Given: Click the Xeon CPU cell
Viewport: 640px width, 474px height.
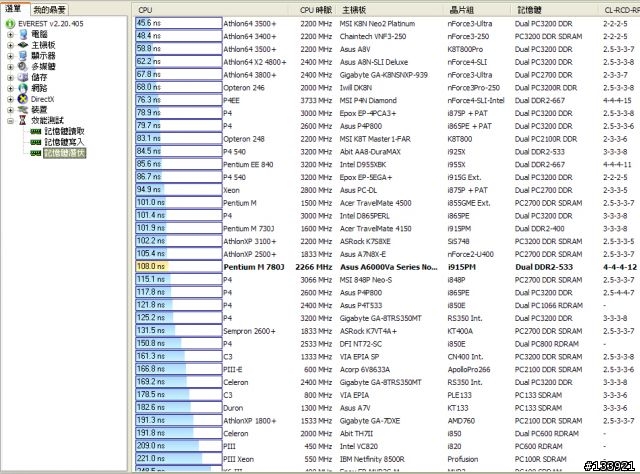Looking at the screenshot, I should tap(231, 190).
